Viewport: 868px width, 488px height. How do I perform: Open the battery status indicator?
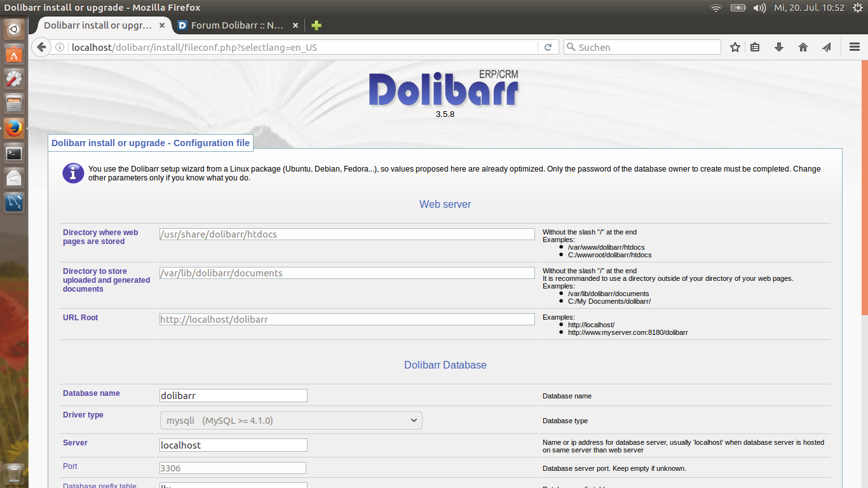(x=738, y=8)
